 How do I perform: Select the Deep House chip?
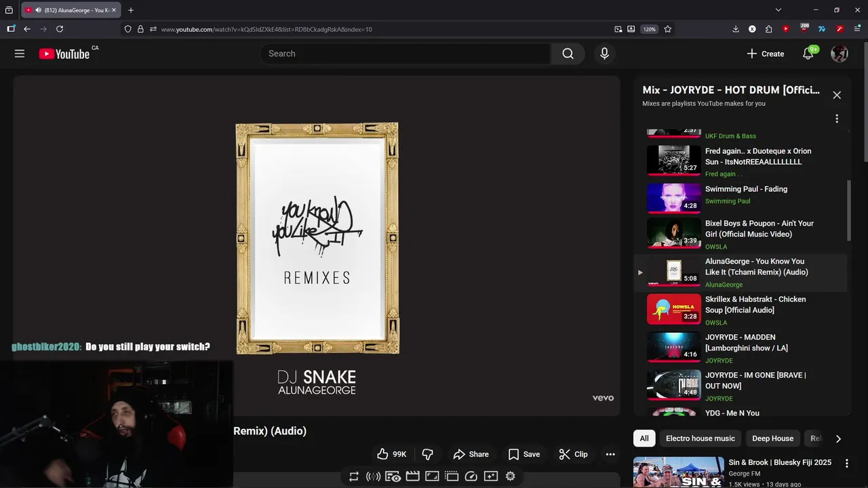[772, 439]
